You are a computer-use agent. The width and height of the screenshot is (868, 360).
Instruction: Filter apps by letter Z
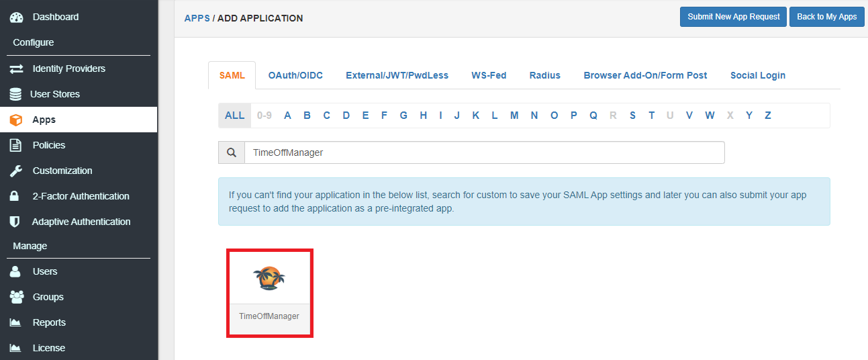[768, 116]
